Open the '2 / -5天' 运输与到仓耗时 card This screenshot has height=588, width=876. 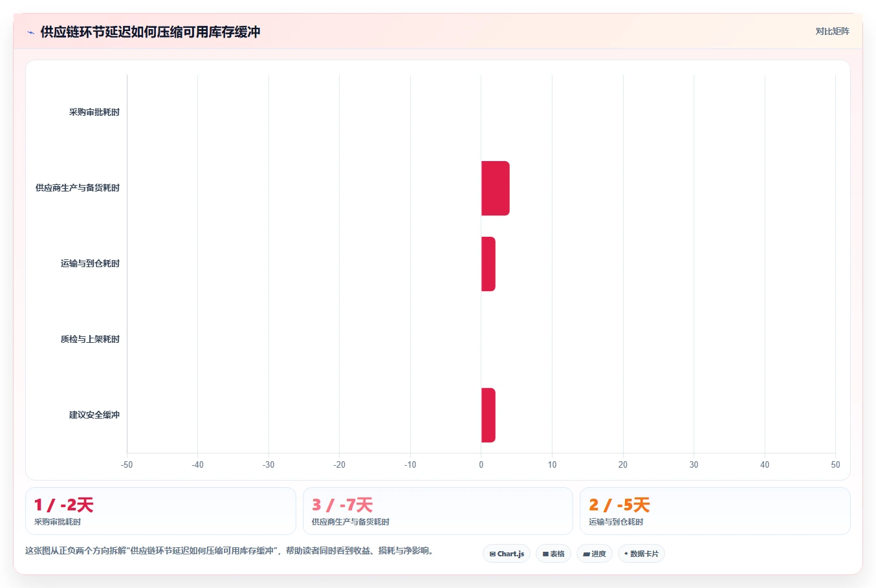(x=715, y=511)
